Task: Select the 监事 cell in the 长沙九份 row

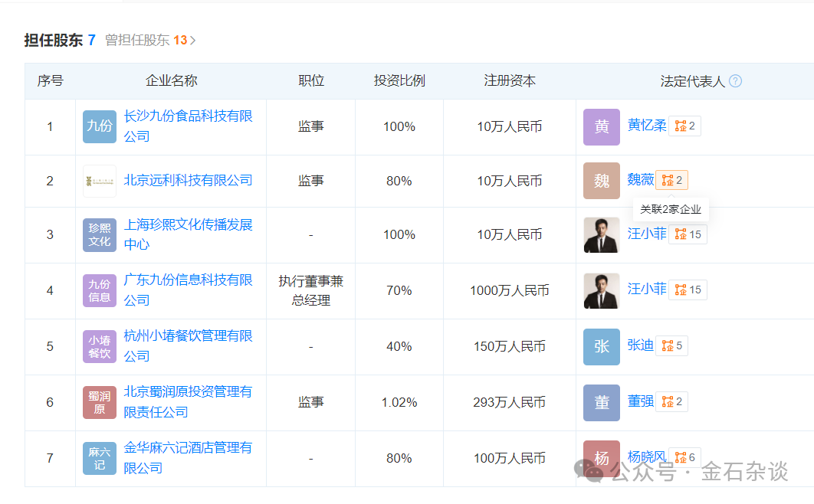Action: (x=311, y=126)
